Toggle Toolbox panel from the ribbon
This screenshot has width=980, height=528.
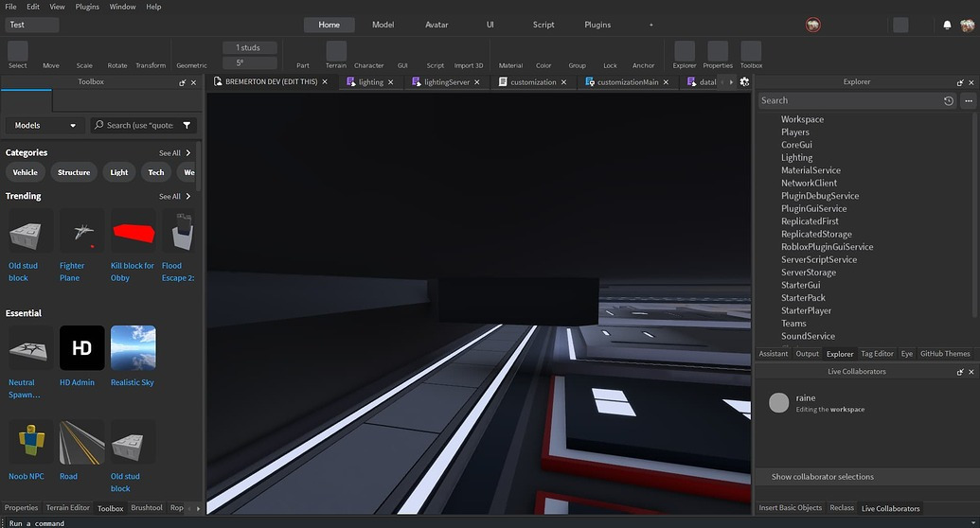751,55
